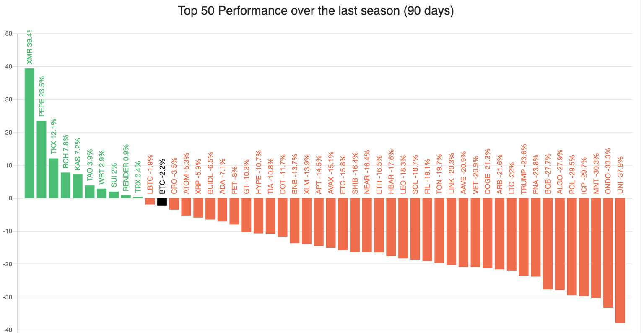The height and width of the screenshot is (333, 644).
Task: Select the UNI -37.9% red bar
Action: [620, 260]
